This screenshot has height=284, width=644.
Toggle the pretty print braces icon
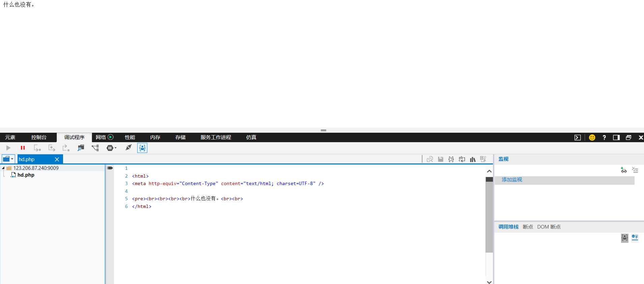[x=451, y=159]
